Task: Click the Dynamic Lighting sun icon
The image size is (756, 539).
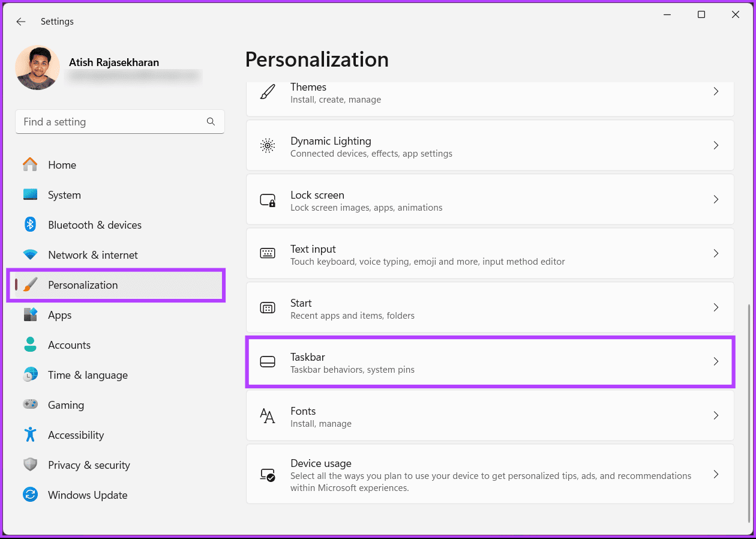Action: pos(268,145)
